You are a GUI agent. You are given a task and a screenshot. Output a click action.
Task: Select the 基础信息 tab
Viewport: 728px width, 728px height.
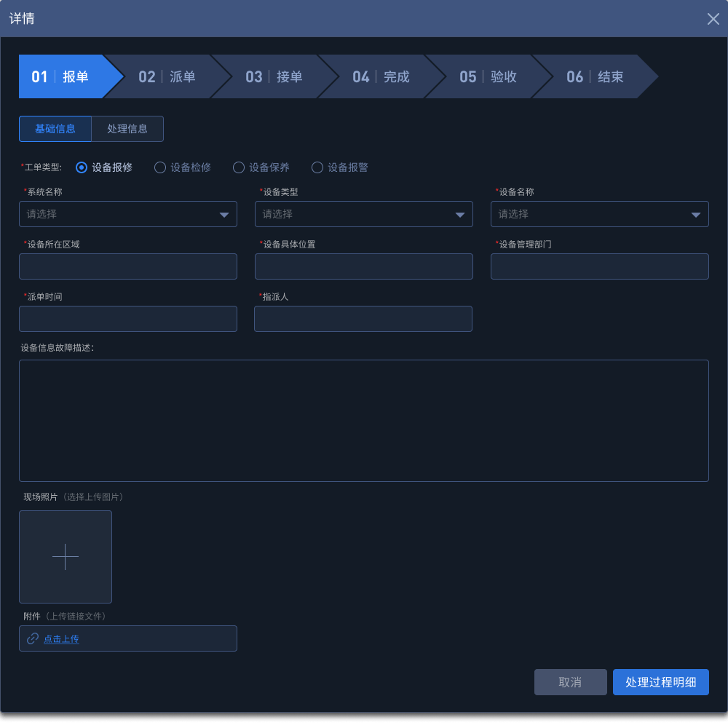pyautogui.click(x=55, y=129)
